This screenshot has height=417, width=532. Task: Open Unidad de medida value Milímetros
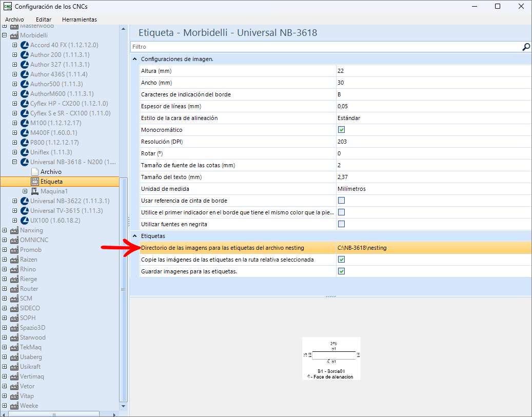434,189
